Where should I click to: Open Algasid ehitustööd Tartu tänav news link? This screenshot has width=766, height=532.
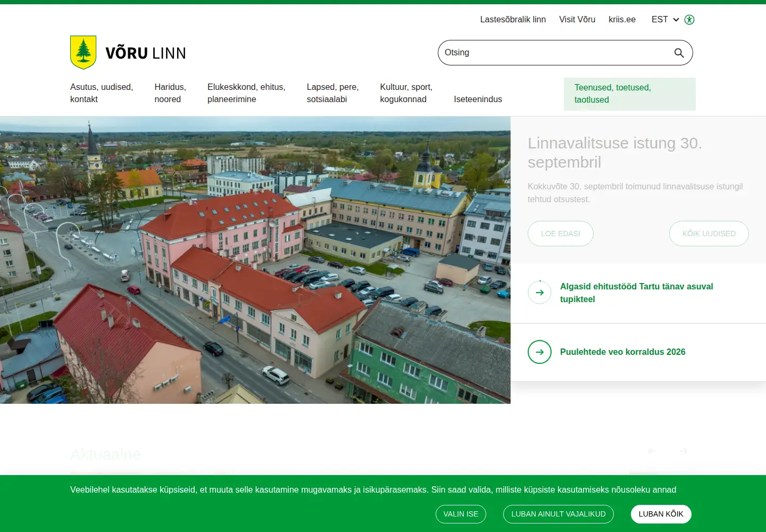(x=636, y=293)
